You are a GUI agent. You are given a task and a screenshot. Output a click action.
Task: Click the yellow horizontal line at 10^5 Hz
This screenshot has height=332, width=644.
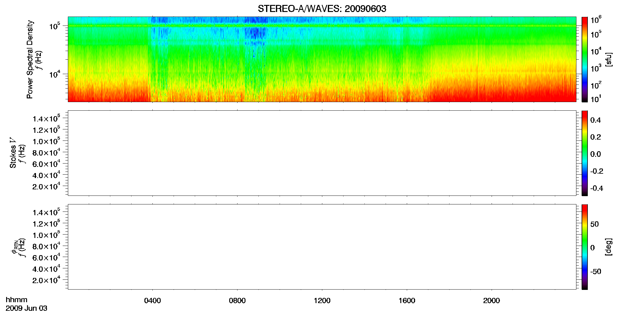tap(322, 26)
